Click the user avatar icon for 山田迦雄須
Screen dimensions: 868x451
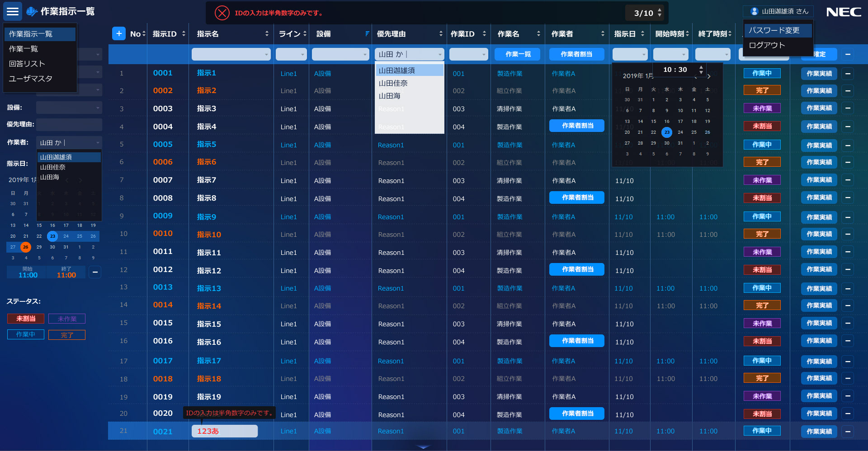[x=754, y=11]
